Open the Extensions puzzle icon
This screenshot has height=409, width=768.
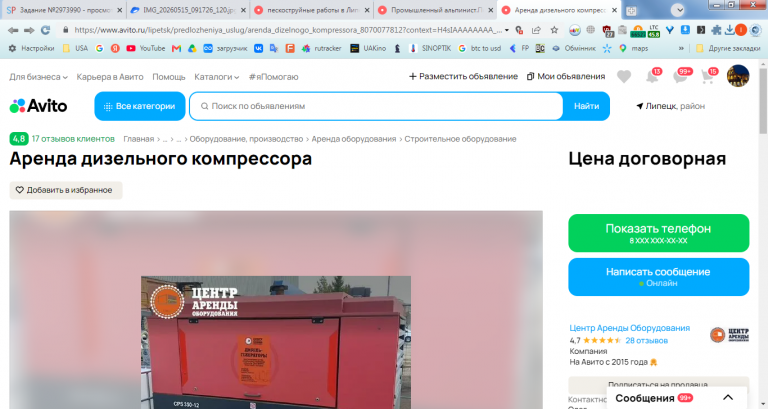point(716,30)
